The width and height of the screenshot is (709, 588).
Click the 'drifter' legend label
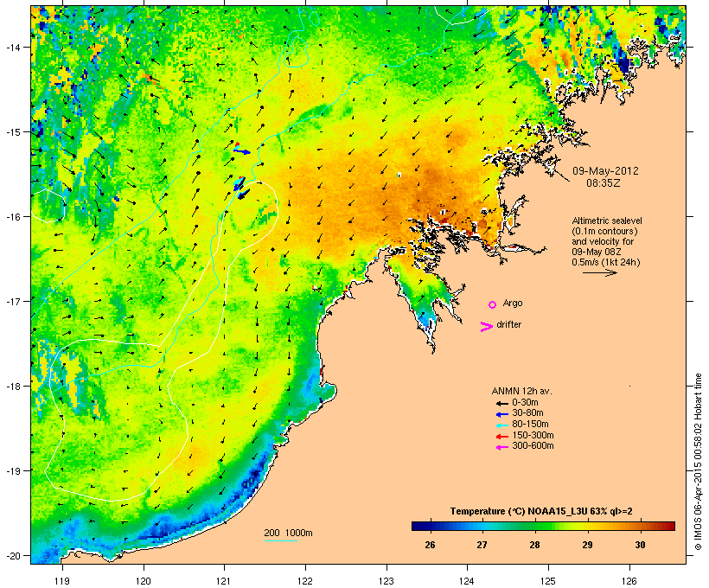tap(508, 324)
